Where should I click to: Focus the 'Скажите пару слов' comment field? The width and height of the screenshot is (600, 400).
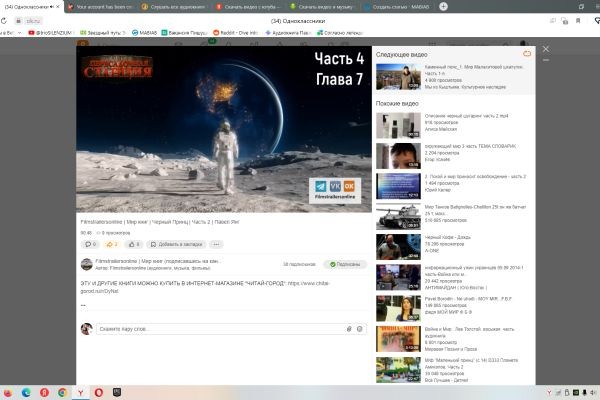[220, 329]
